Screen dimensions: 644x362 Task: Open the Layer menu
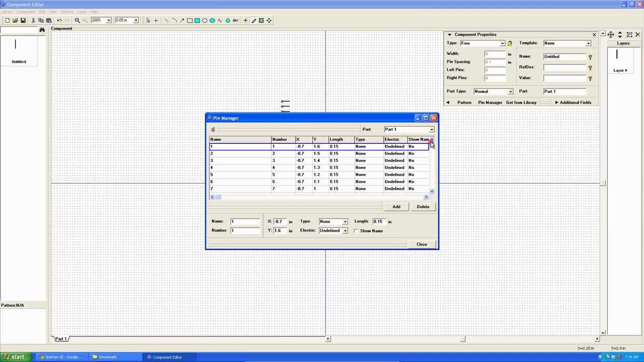(81, 12)
